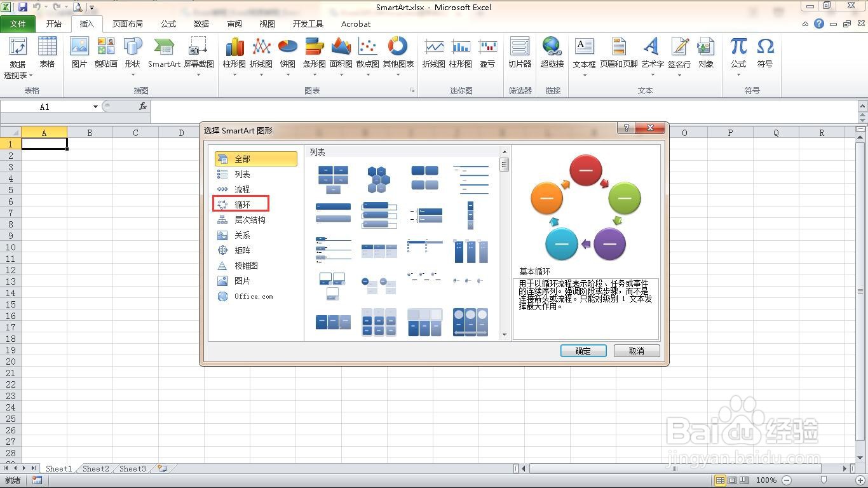The image size is (868, 488).
Task: Insert a column sparkline (迷你图柱形图)
Action: pyautogui.click(x=461, y=53)
